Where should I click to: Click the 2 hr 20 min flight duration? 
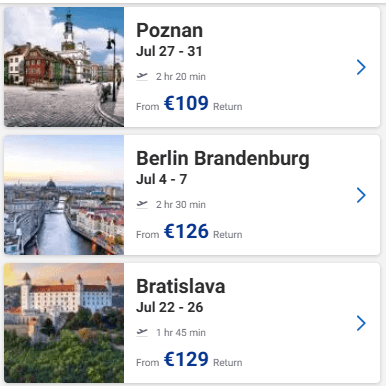(181, 77)
